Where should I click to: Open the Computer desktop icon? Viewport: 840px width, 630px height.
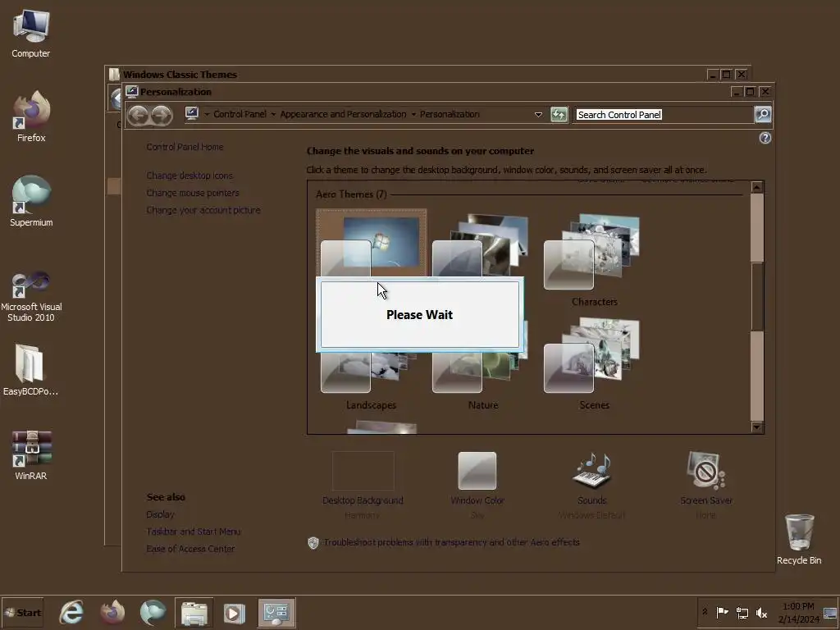[30, 33]
